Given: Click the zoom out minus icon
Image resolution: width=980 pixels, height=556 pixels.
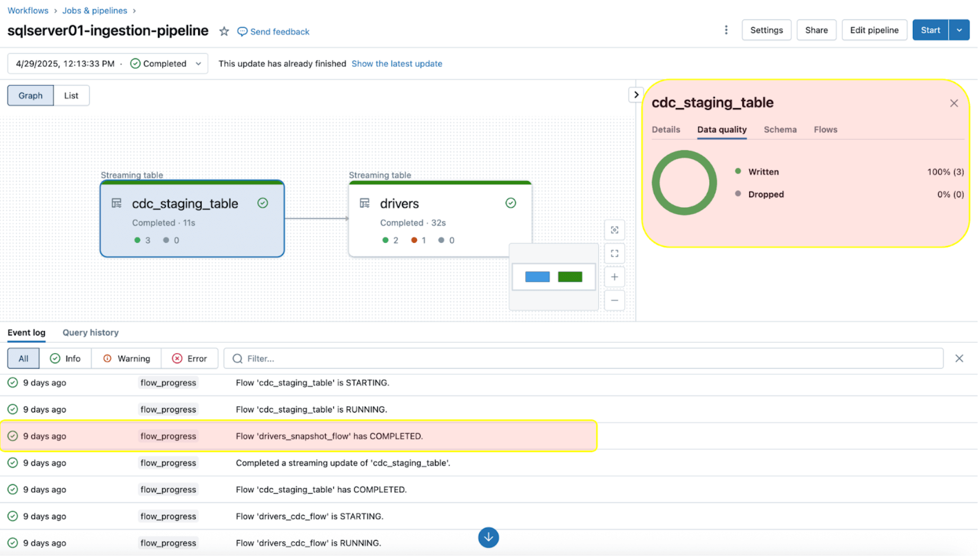Looking at the screenshot, I should coord(614,301).
